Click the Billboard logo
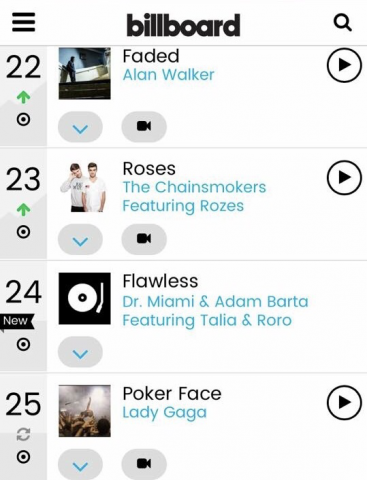Viewport: 367px width, 480px height. point(183,25)
